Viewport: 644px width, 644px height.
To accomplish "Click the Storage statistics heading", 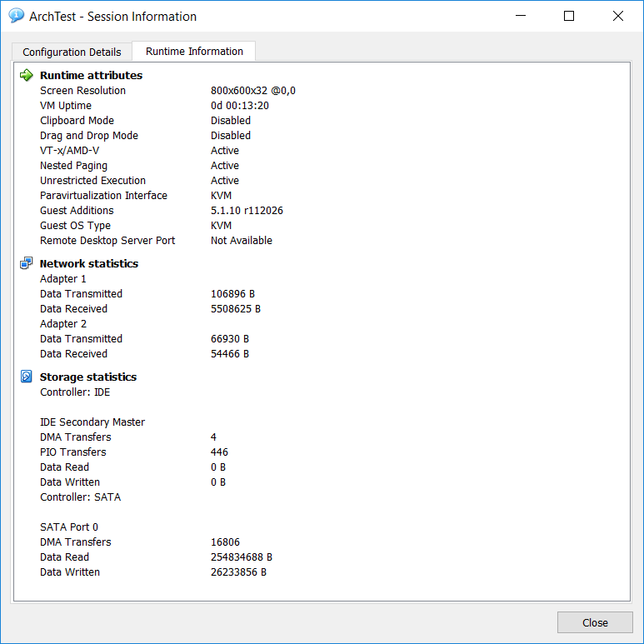I will click(x=88, y=377).
